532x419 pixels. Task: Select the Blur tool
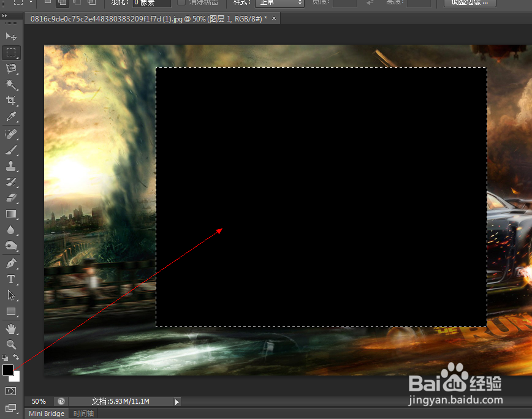[x=11, y=230]
